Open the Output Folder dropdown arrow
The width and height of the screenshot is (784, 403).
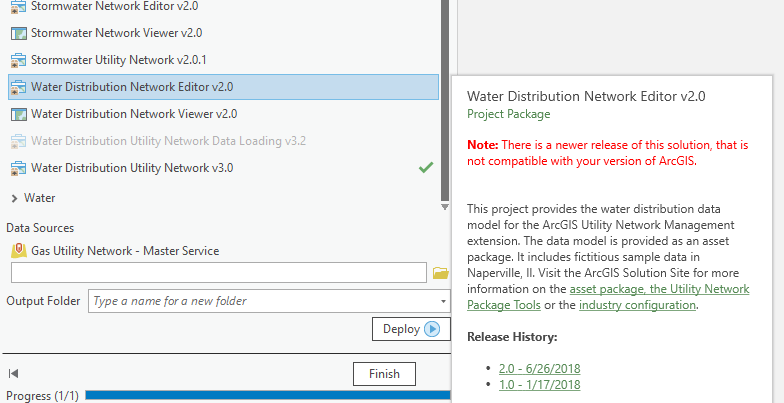pyautogui.click(x=443, y=302)
